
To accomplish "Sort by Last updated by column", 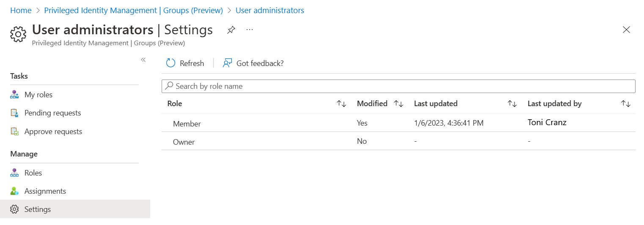I will tap(625, 104).
